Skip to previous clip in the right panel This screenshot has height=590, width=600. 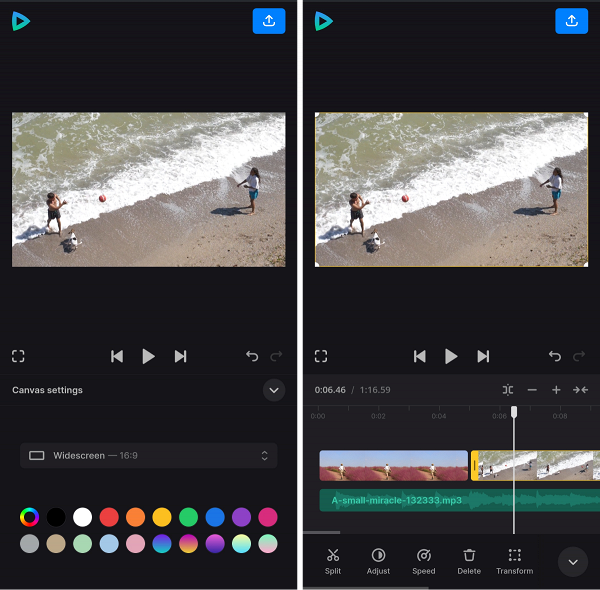click(x=419, y=356)
